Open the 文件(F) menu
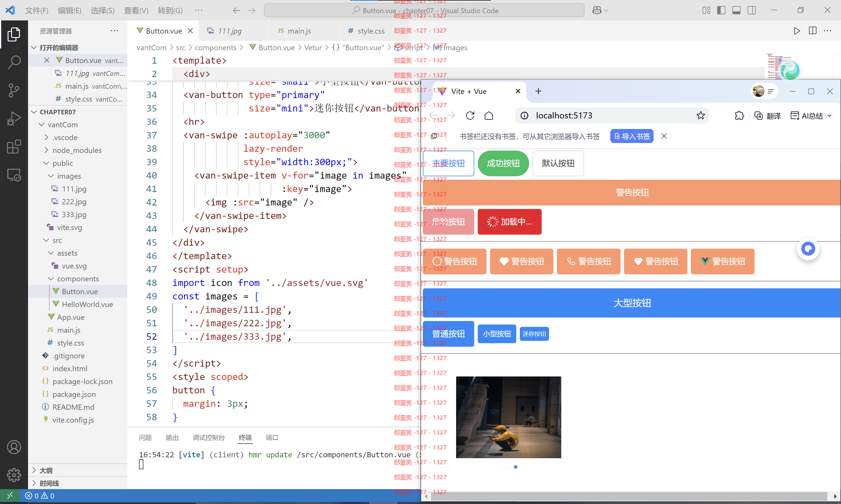 [x=37, y=11]
